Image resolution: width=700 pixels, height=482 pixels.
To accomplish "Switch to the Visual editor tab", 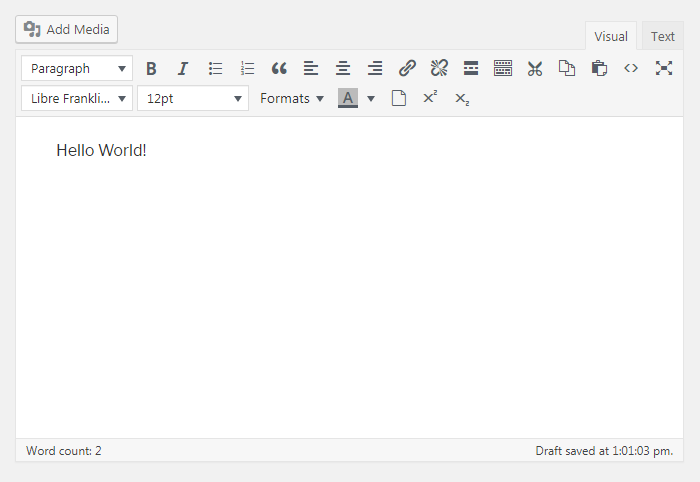I will (x=611, y=36).
